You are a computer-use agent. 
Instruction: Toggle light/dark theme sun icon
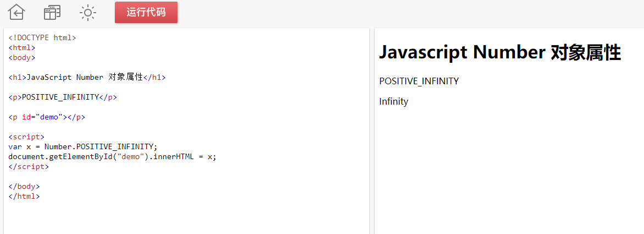tap(87, 13)
